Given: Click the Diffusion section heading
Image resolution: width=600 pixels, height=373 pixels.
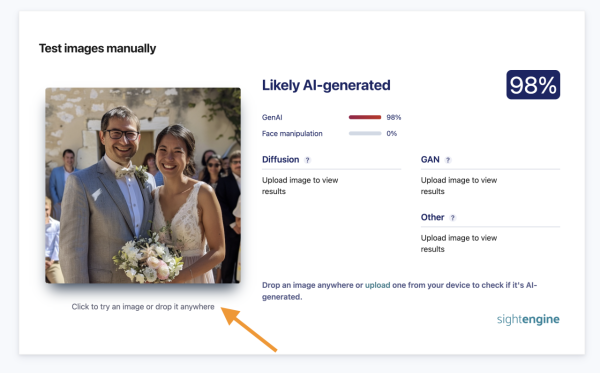Looking at the screenshot, I should 280,160.
